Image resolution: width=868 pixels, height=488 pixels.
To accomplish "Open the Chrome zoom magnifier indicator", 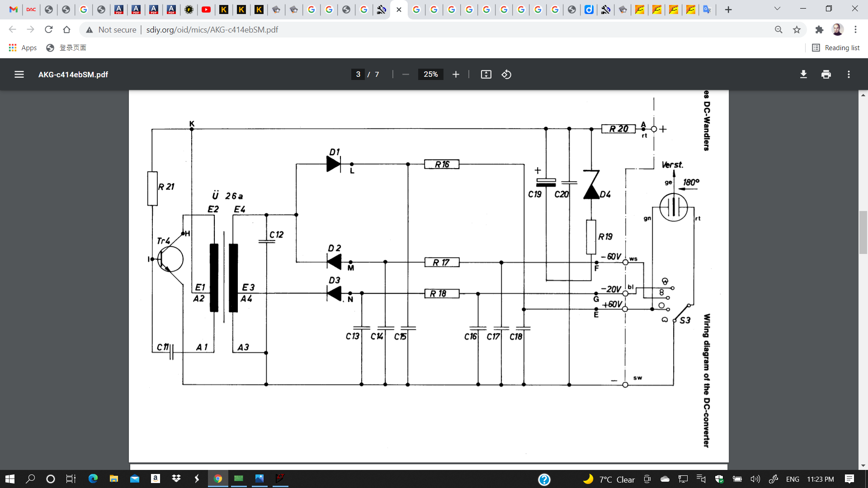I will (x=778, y=29).
